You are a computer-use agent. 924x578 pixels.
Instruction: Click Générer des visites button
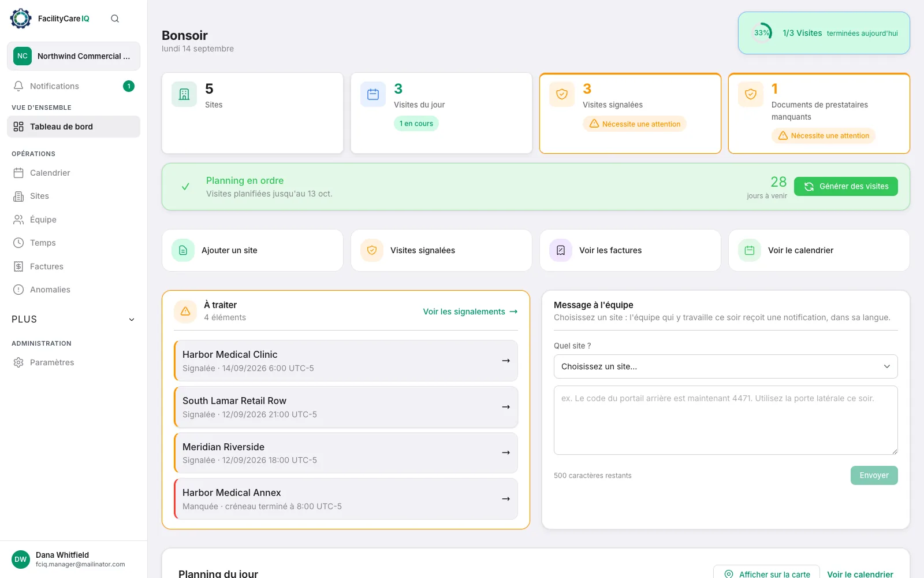846,186
